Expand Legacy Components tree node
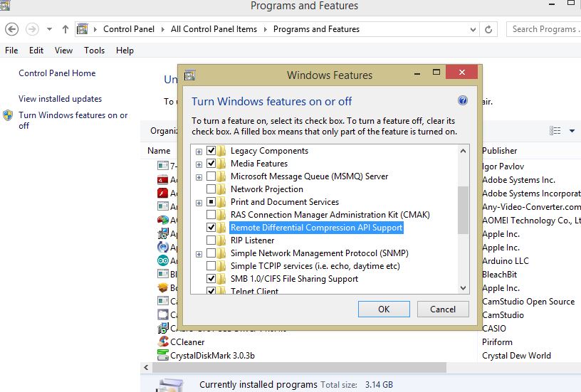This screenshot has width=581, height=392. 199,152
